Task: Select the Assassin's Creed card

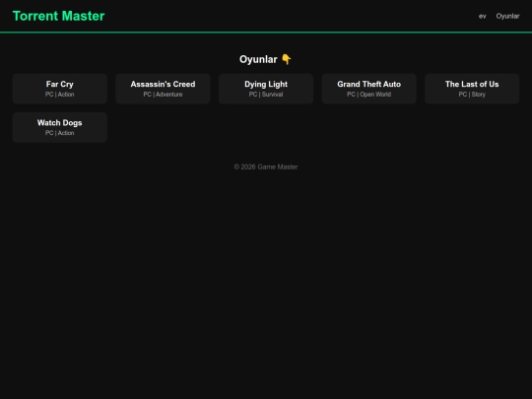Action: pyautogui.click(x=163, y=89)
